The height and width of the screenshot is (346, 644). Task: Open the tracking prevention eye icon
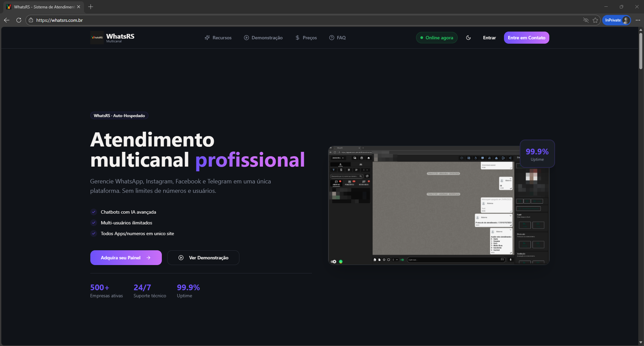(586, 20)
